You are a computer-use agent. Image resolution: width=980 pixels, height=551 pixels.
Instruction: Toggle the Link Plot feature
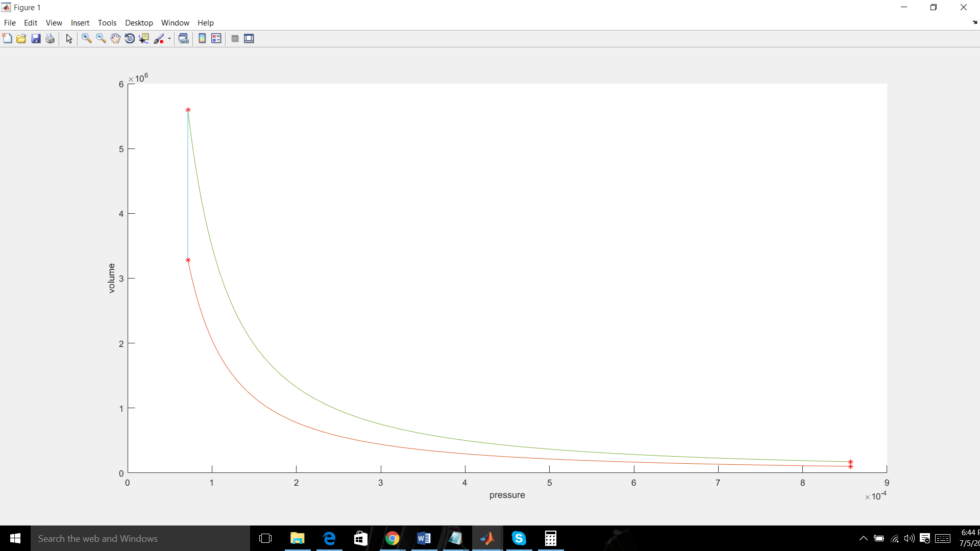(x=184, y=38)
